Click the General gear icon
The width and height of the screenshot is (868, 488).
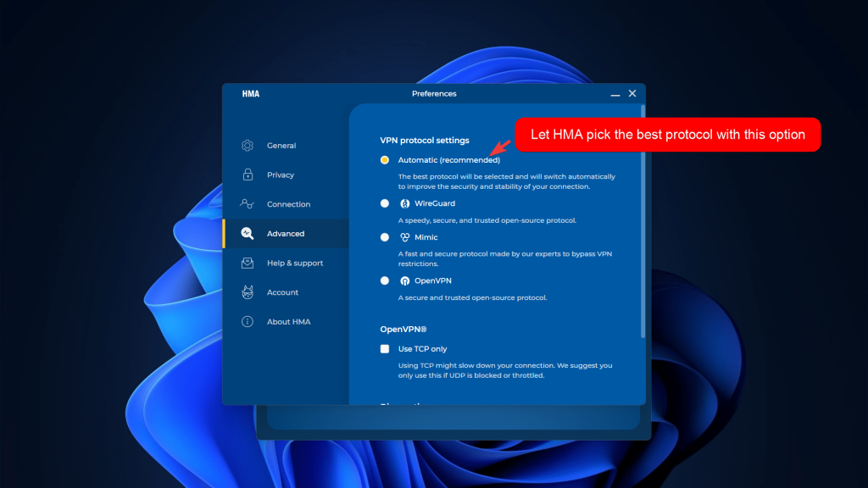[x=248, y=146]
